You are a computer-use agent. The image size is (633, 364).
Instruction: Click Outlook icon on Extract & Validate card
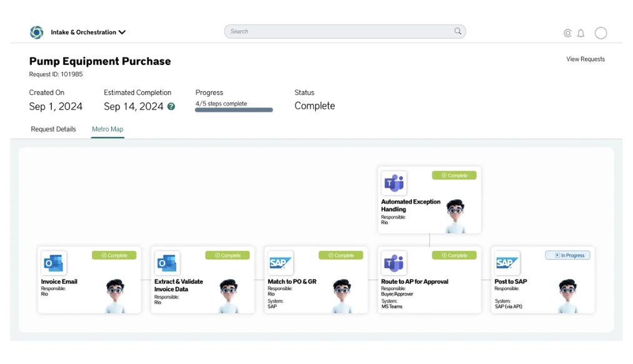point(167,263)
